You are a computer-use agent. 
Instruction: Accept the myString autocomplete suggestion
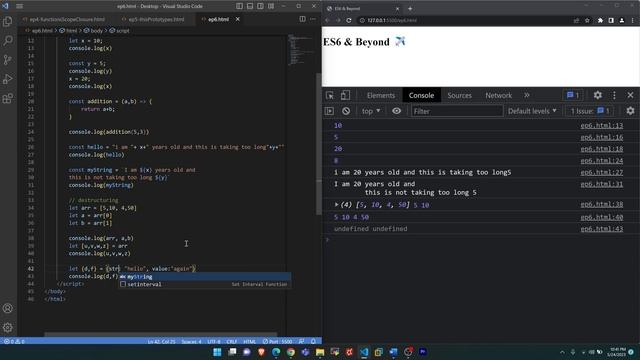tap(204, 277)
